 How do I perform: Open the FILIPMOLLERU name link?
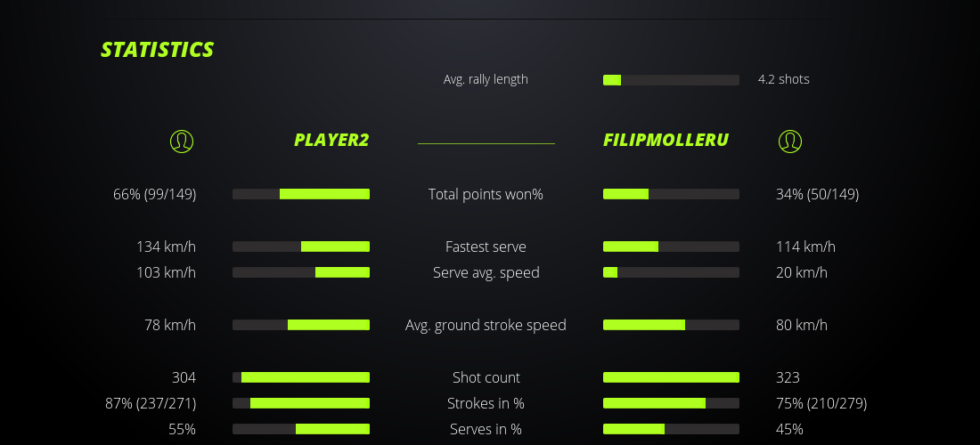coord(666,140)
